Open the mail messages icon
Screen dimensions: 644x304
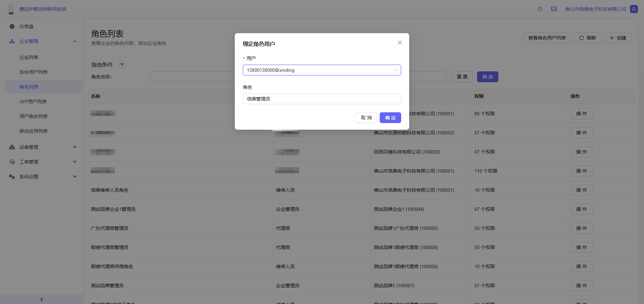[554, 9]
